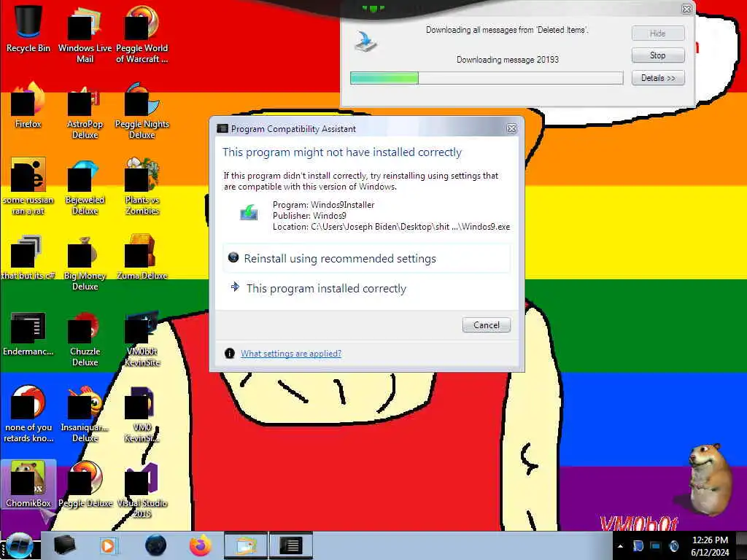Open the taskbar clock showing 12:26 PM

pyautogui.click(x=710, y=545)
